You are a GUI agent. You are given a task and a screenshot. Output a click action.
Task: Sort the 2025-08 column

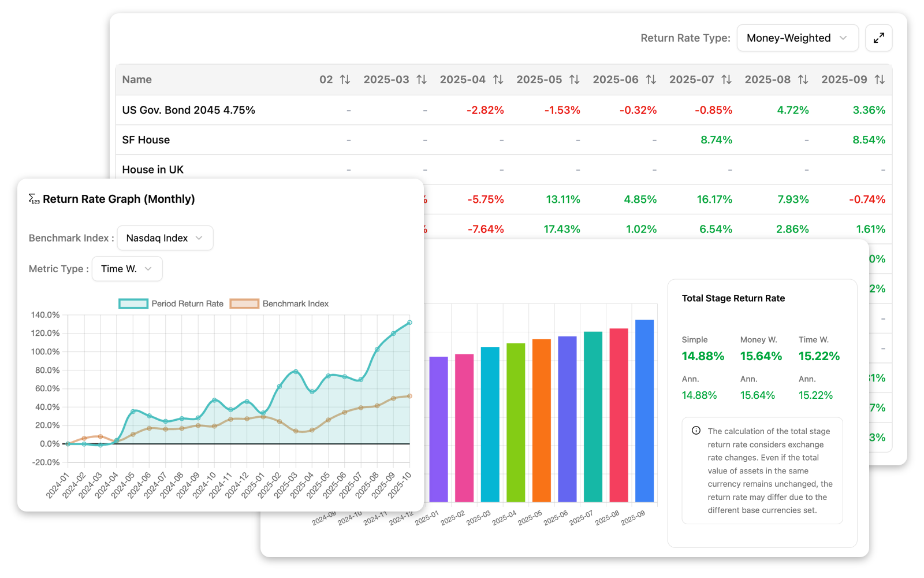(803, 80)
